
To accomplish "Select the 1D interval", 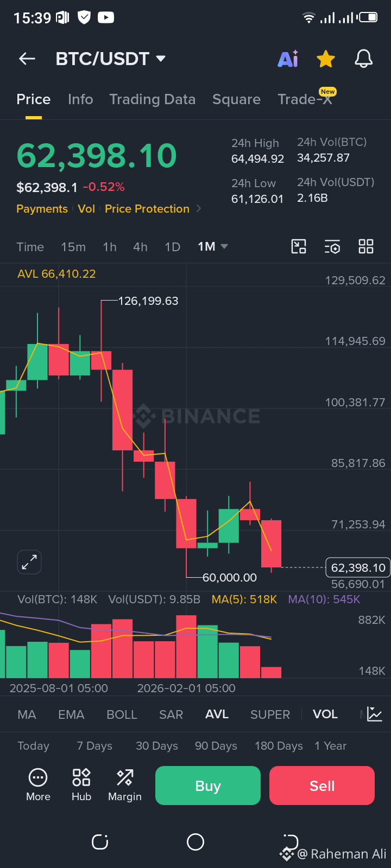I will pos(172,247).
